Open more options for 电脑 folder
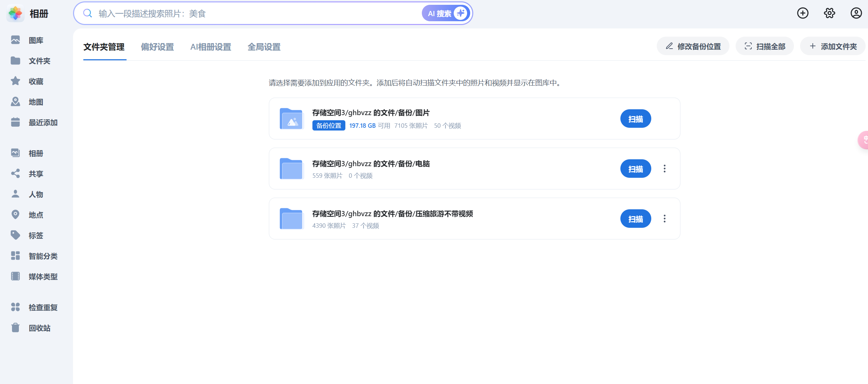 (664, 169)
